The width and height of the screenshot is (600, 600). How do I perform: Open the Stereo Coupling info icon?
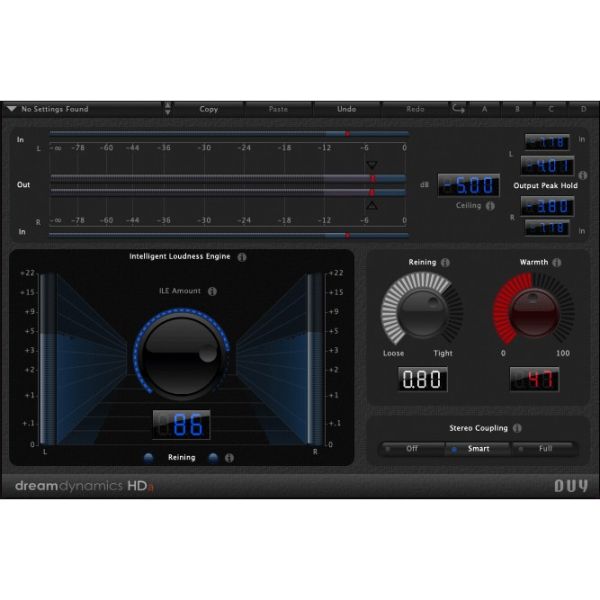[x=517, y=428]
